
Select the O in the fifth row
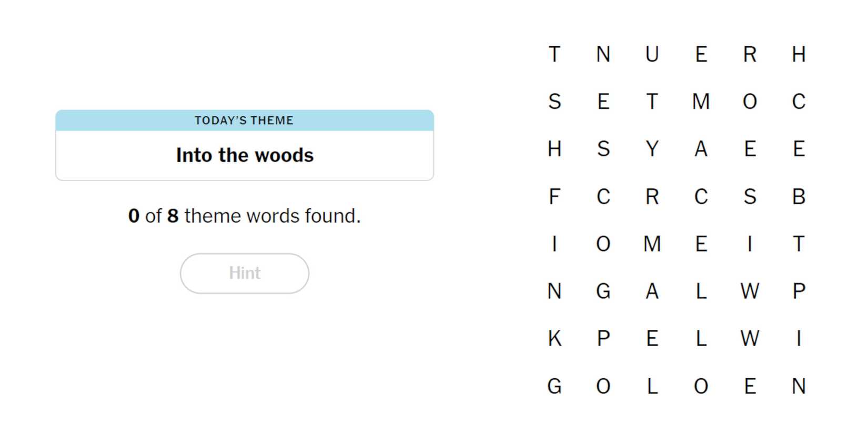[603, 244]
